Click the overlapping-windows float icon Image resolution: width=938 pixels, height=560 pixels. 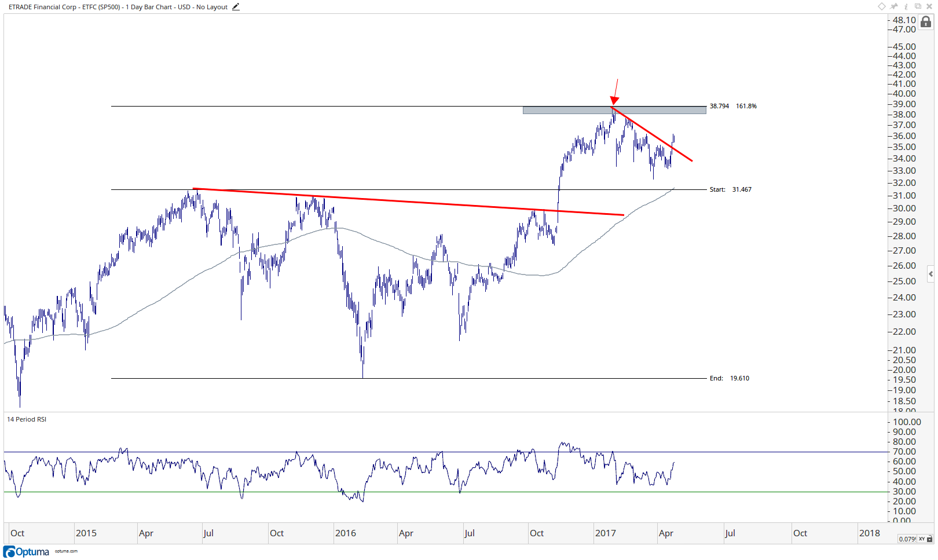[x=918, y=6]
